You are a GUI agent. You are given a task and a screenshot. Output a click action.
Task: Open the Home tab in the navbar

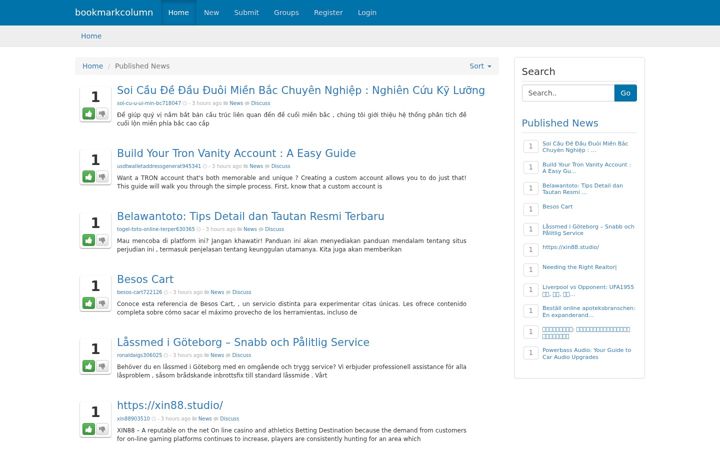click(178, 12)
